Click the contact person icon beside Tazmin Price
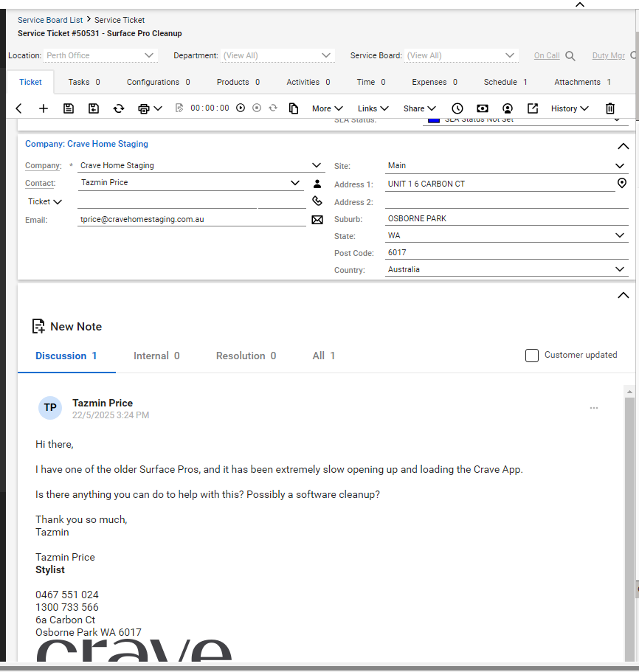Image resolution: width=639 pixels, height=672 pixels. 317,184
